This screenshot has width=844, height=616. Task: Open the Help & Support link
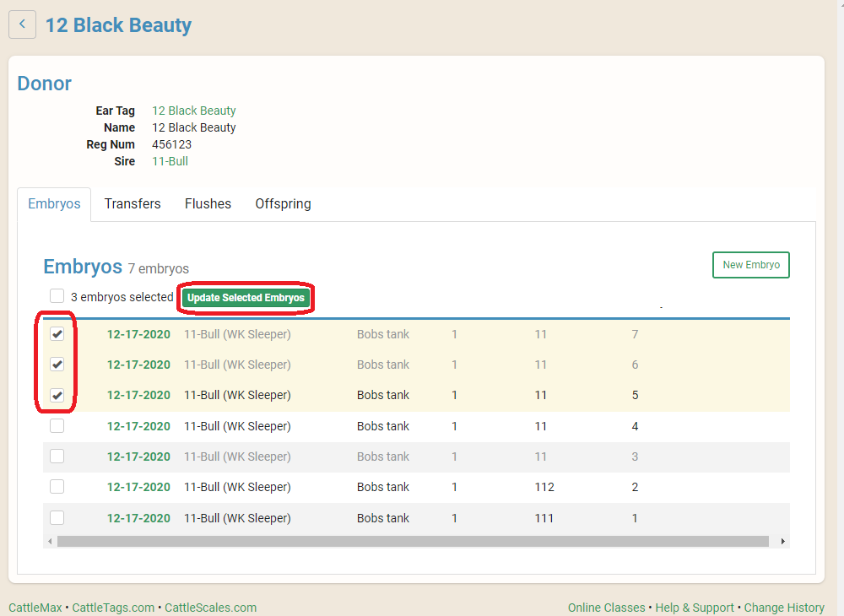(x=695, y=608)
